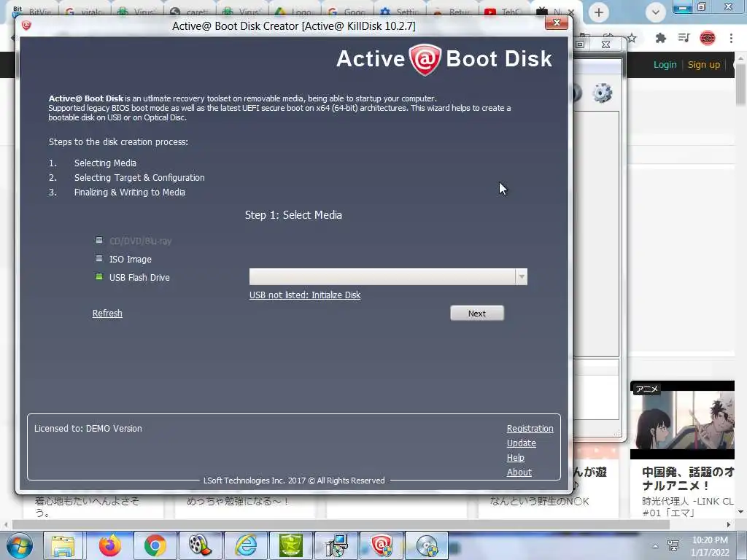Open a new Chrome tab
Image resolution: width=747 pixels, height=560 pixels.
click(x=599, y=12)
